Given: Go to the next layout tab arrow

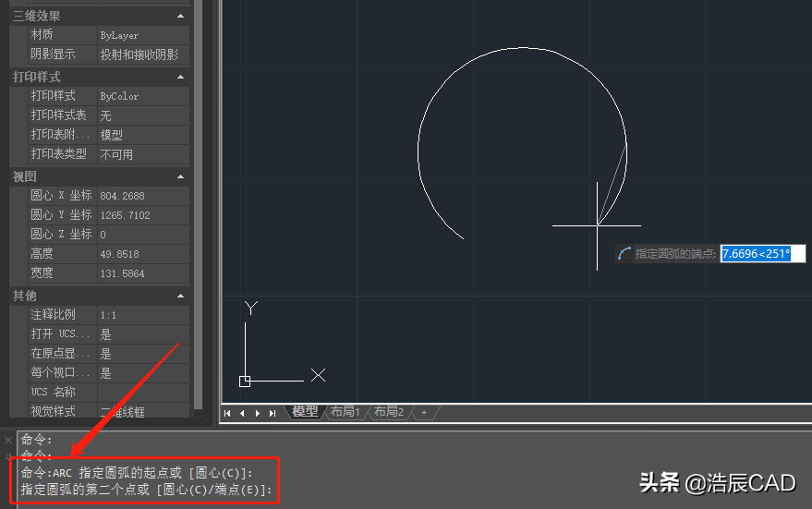Looking at the screenshot, I should coord(258,413).
